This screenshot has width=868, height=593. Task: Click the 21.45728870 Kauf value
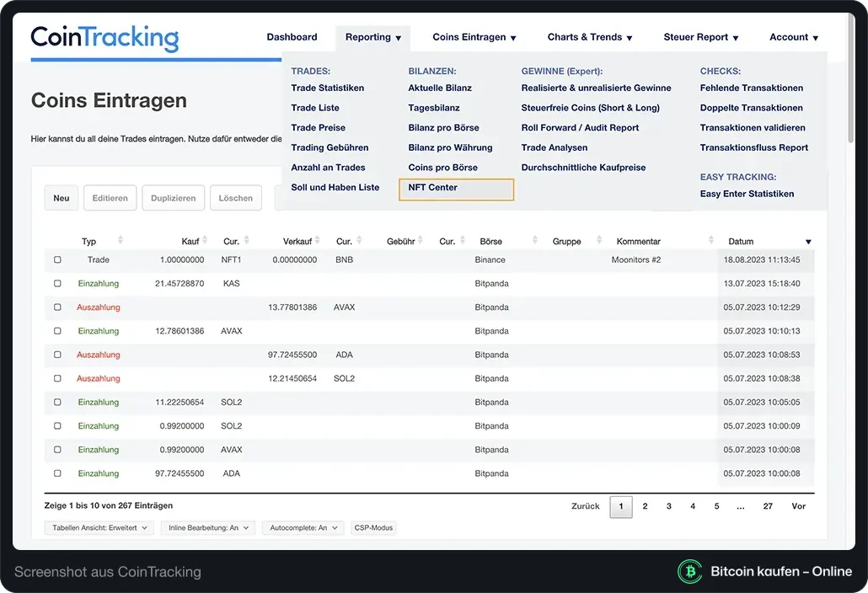coord(179,283)
